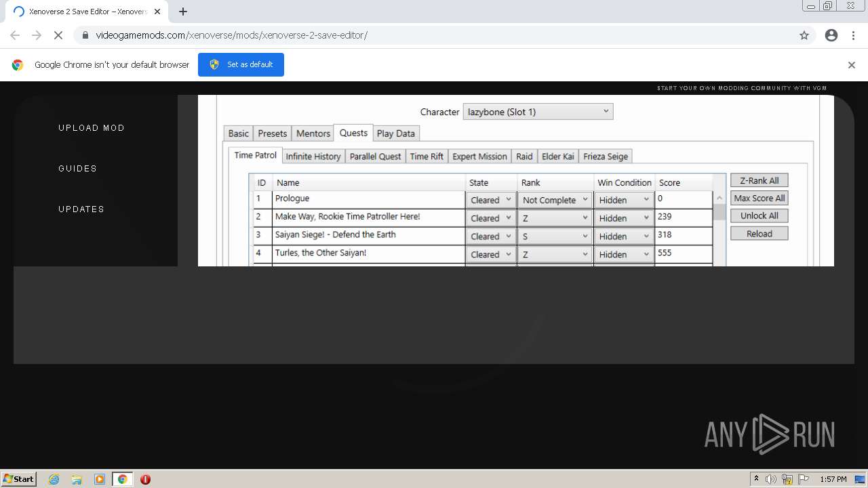Go back to previous page

15,35
